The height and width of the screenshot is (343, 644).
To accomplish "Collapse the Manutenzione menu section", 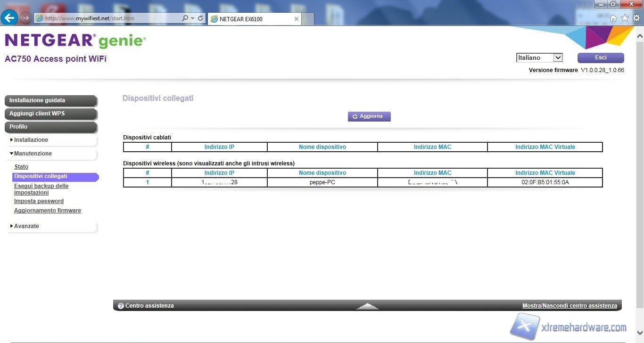I will click(x=33, y=154).
